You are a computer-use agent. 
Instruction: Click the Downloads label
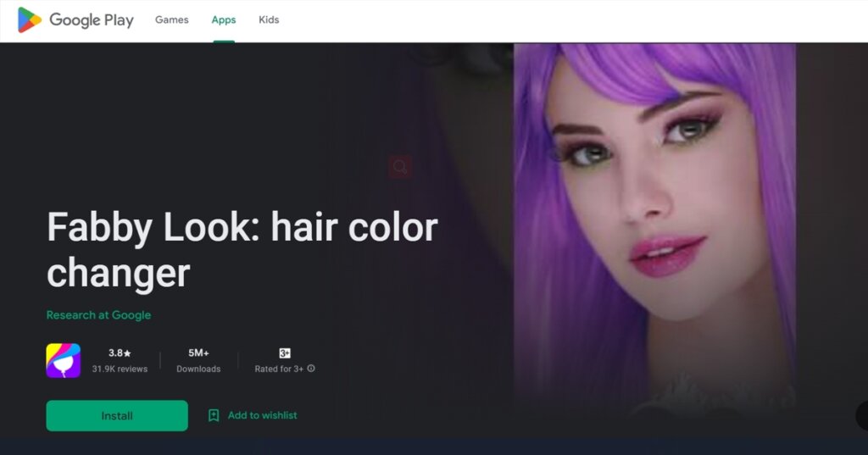(x=198, y=369)
